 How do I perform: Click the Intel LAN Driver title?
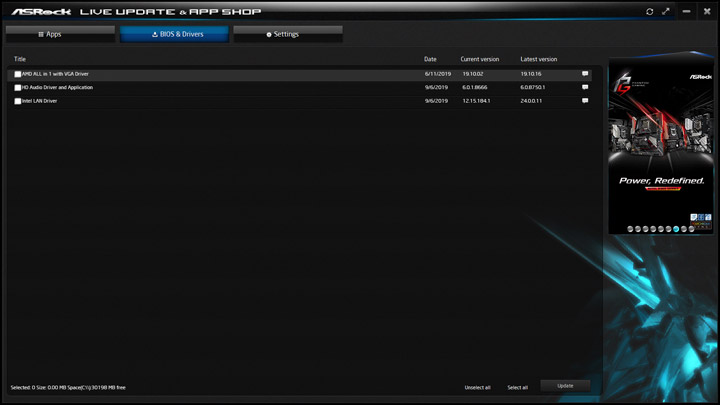39,101
